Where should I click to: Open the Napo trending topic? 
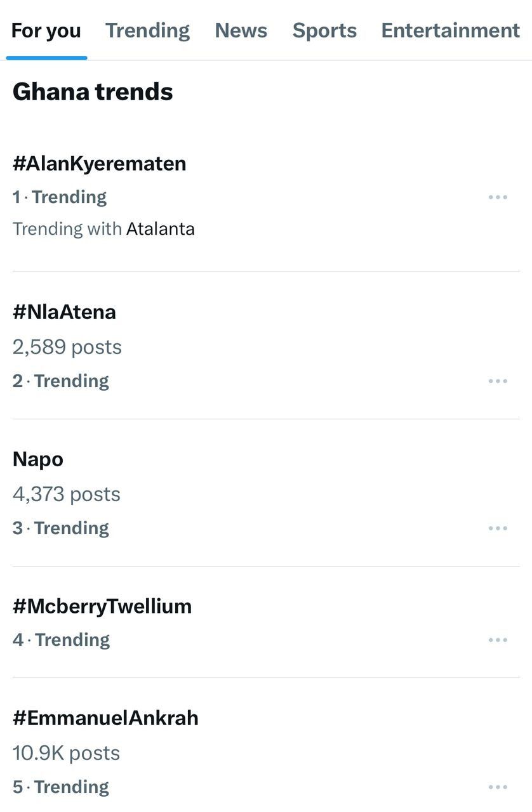(x=38, y=459)
